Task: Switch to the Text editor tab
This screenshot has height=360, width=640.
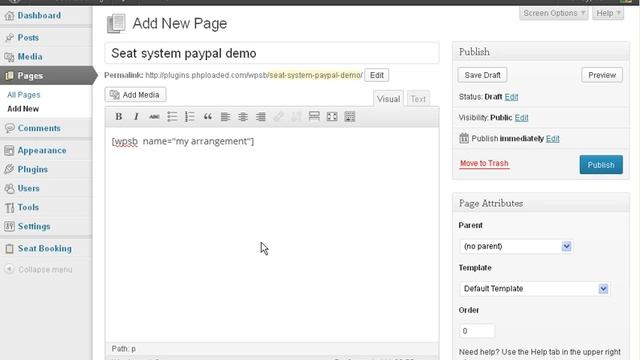Action: coord(418,99)
